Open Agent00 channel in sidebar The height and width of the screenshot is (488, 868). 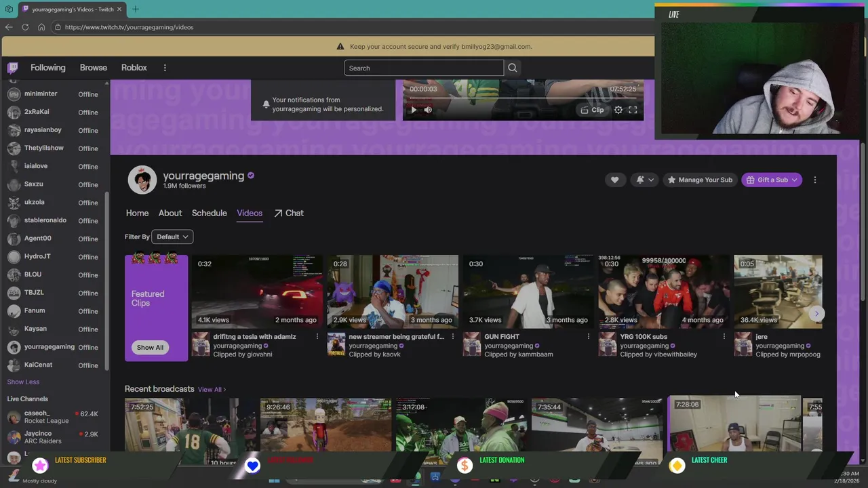(54, 239)
